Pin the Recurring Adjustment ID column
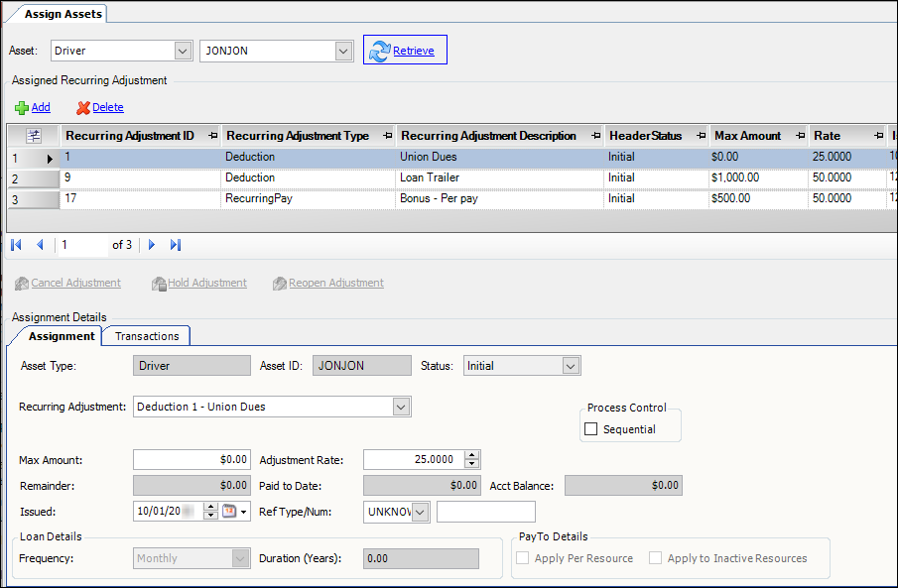Image resolution: width=898 pixels, height=588 pixels. point(213,136)
